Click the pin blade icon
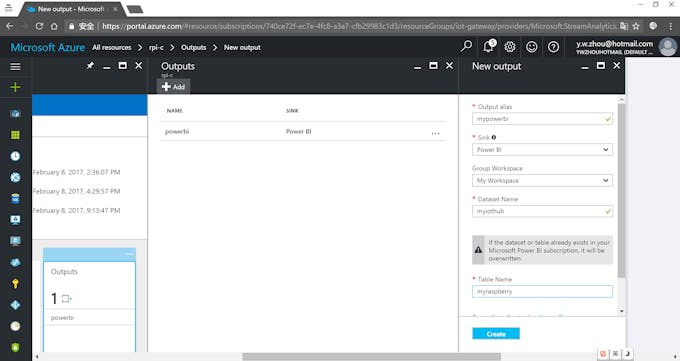The width and height of the screenshot is (680, 361). [x=90, y=66]
